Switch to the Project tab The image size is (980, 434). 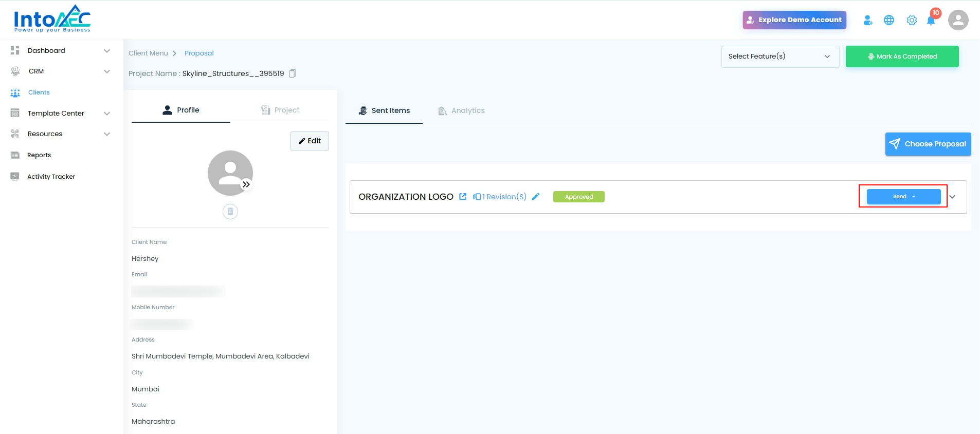click(x=280, y=110)
